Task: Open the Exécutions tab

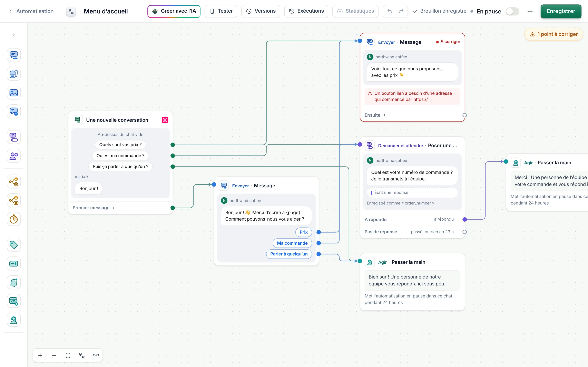Action: point(306,11)
